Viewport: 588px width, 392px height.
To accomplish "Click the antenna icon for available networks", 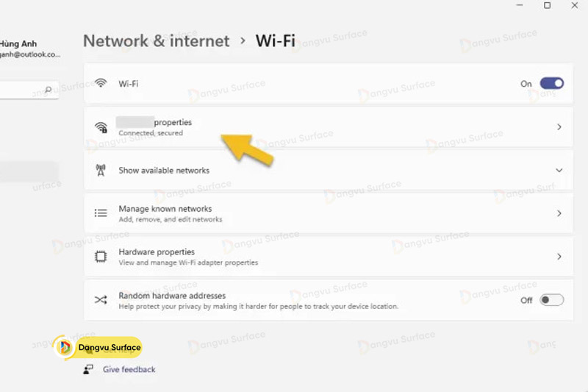I will pyautogui.click(x=101, y=171).
